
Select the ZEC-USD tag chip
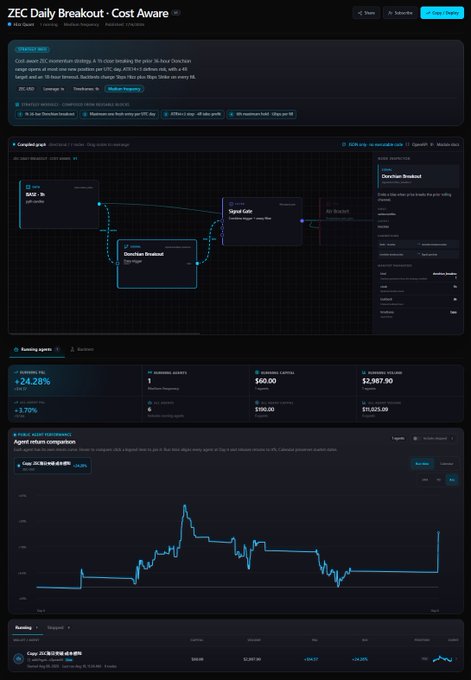(26, 89)
